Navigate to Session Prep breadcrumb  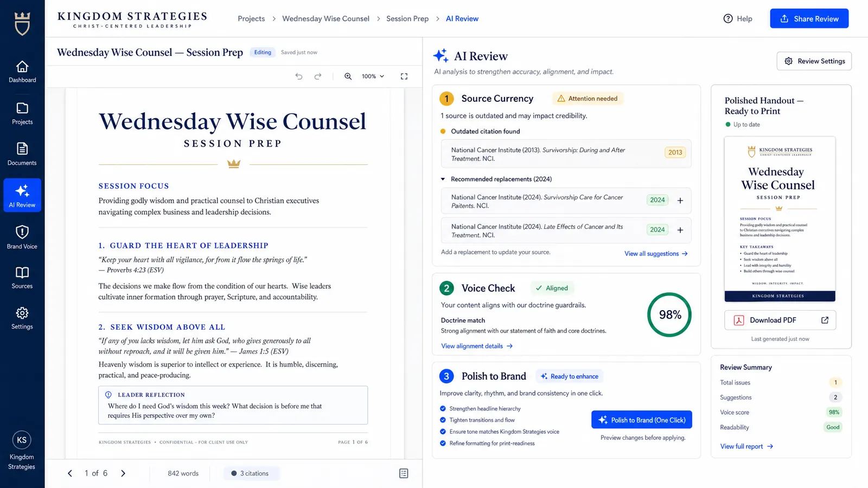407,18
